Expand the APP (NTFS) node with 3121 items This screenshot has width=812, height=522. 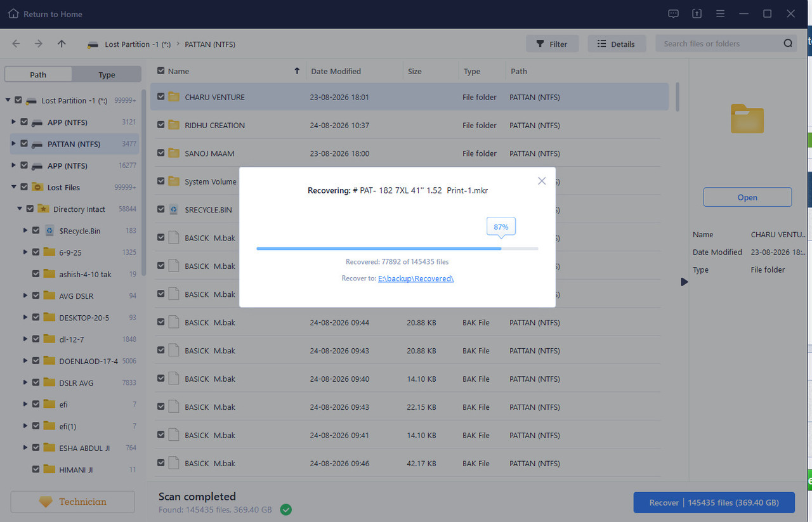click(14, 122)
